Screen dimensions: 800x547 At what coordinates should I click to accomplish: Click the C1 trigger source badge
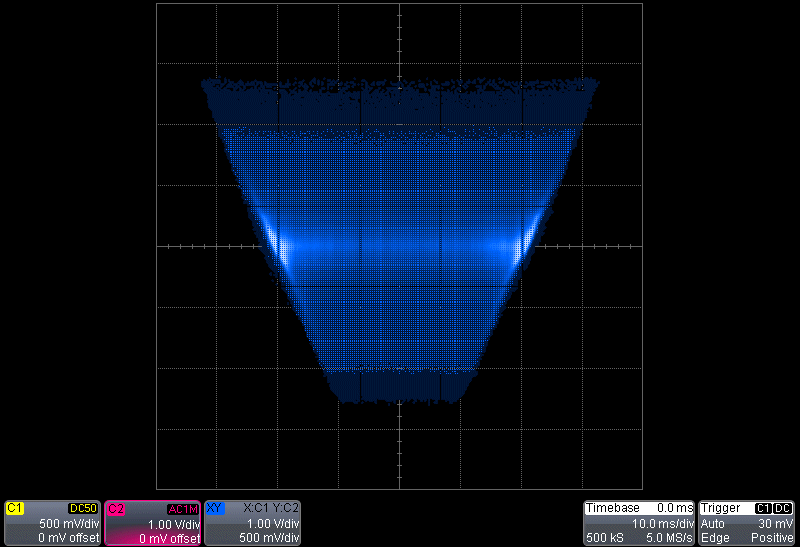pyautogui.click(x=763, y=508)
